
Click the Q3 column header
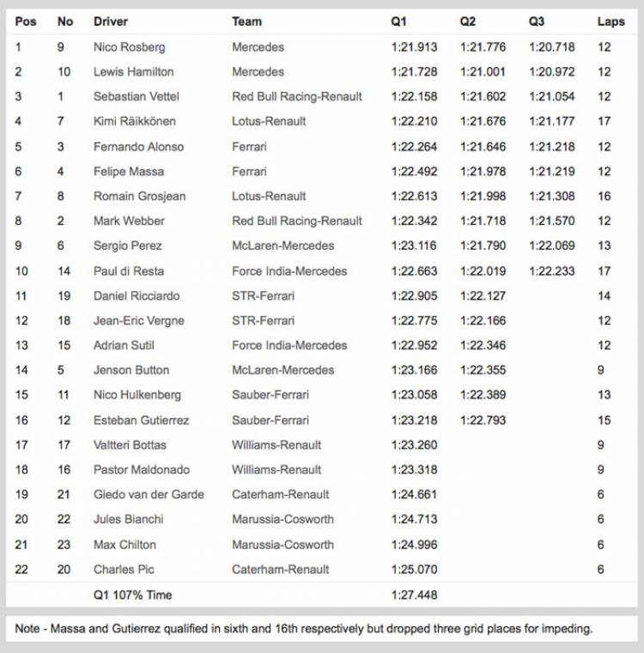[537, 21]
